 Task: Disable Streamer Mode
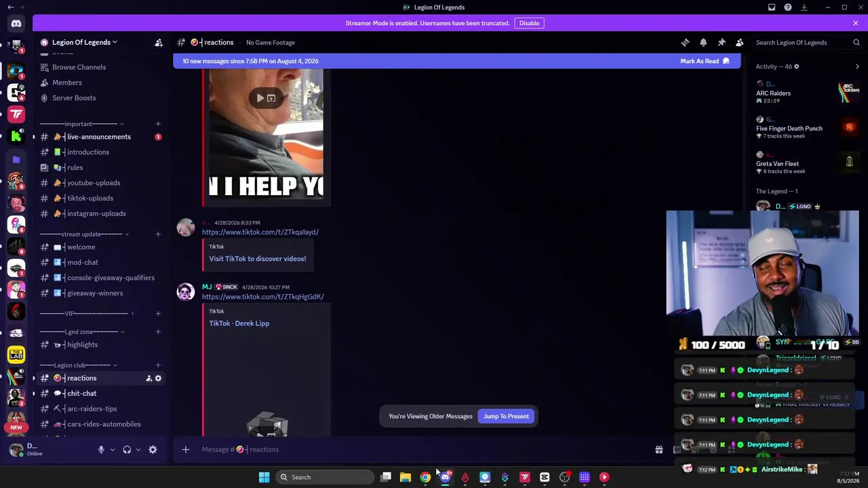529,23
